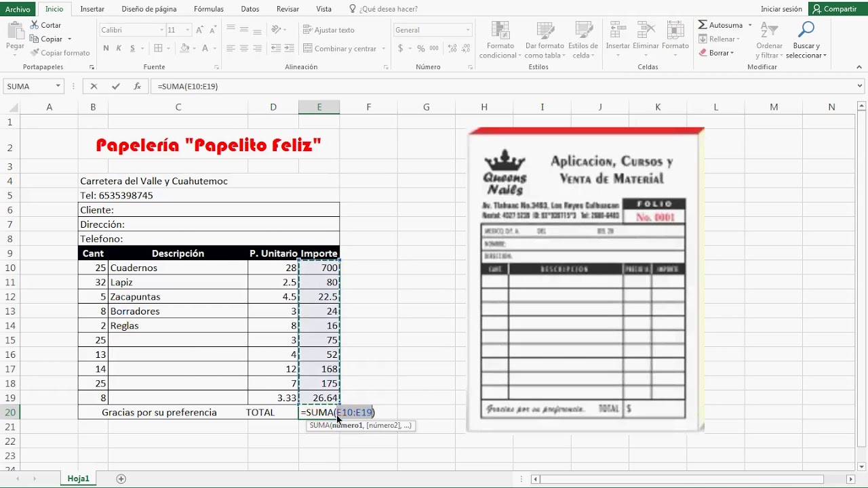Toggle bold formatting N button
Viewport: 868px width, 488px height.
(x=106, y=48)
